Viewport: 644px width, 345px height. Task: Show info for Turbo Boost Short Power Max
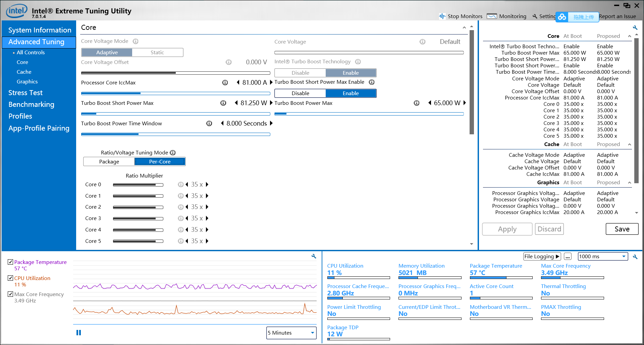(223, 103)
